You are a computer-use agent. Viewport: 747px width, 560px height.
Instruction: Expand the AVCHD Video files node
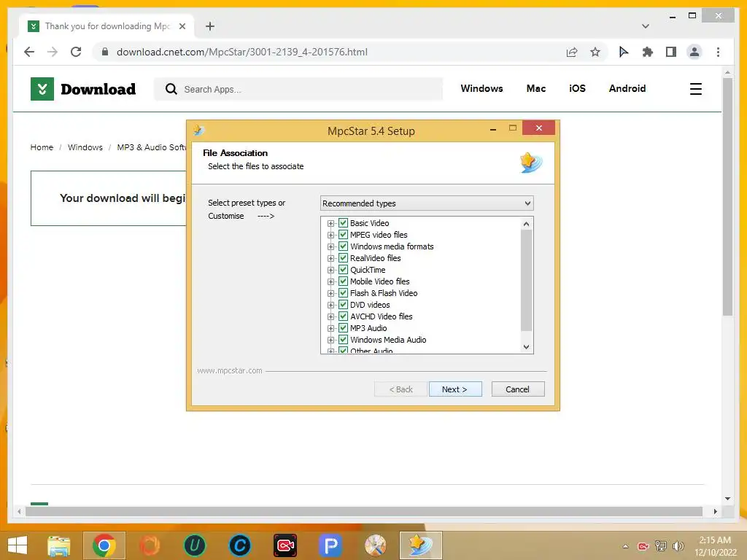click(330, 316)
